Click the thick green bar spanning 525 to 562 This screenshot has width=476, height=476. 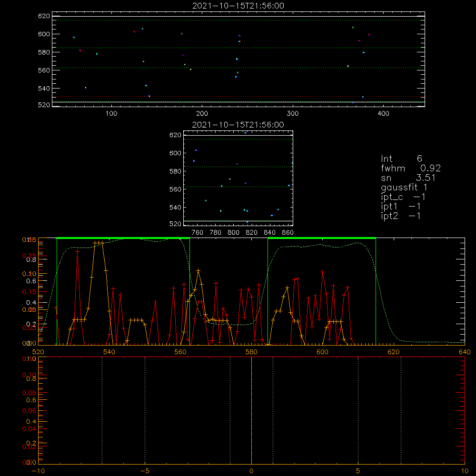point(123,238)
